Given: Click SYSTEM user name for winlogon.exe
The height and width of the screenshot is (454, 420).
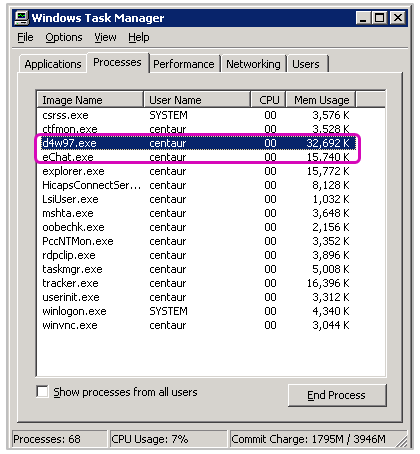Looking at the screenshot, I should 168,311.
